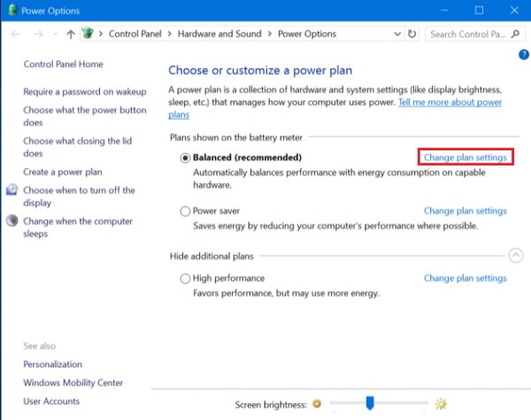The image size is (531, 420).
Task: Open Tell me more about power plans
Action: [450, 103]
